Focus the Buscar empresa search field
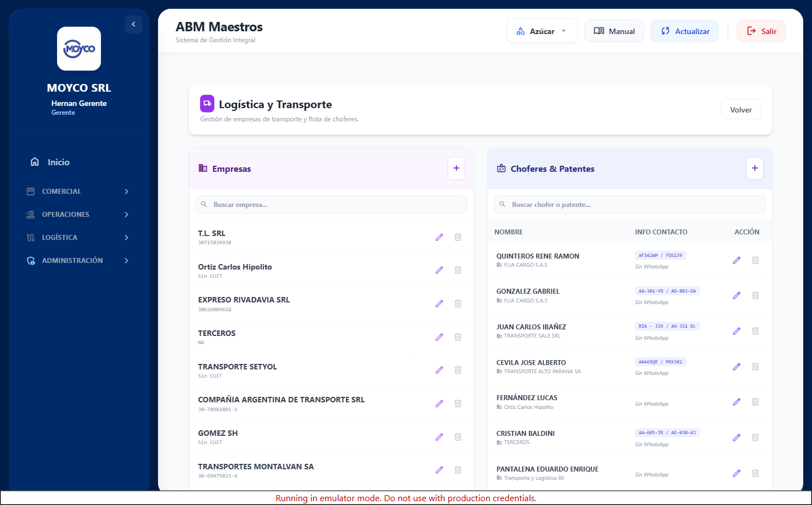The image size is (812, 505). [331, 205]
